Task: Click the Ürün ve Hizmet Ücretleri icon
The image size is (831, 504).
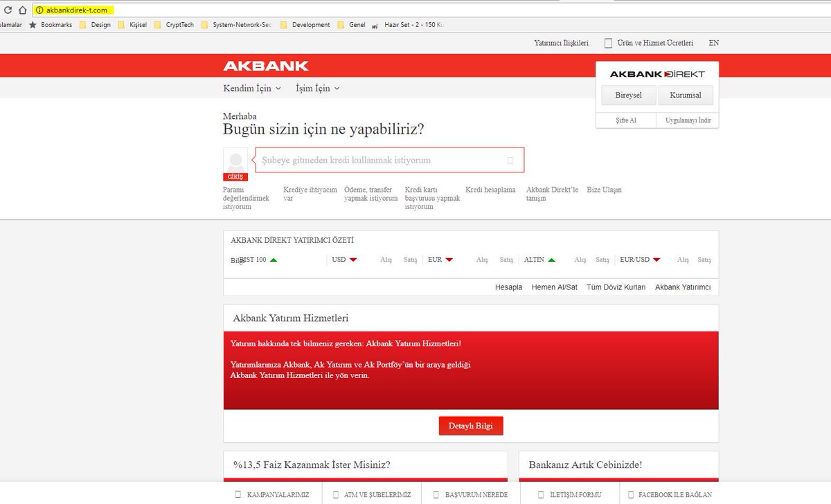Action: tap(607, 42)
